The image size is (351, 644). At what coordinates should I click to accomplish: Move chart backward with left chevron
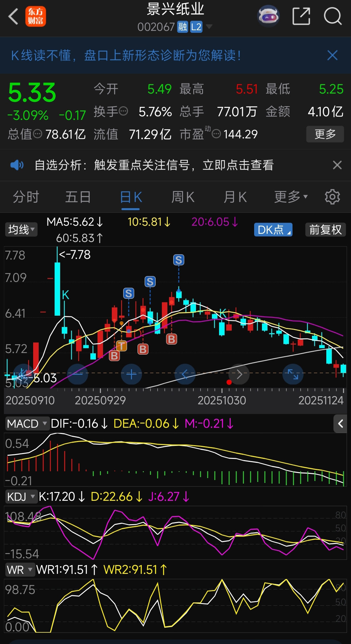pyautogui.click(x=185, y=374)
